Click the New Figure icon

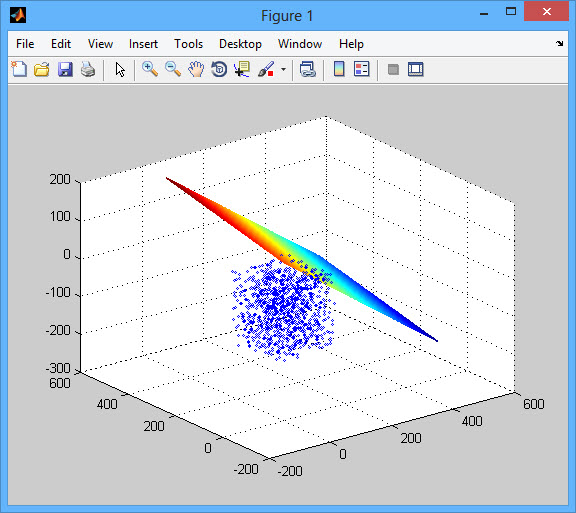[x=19, y=69]
